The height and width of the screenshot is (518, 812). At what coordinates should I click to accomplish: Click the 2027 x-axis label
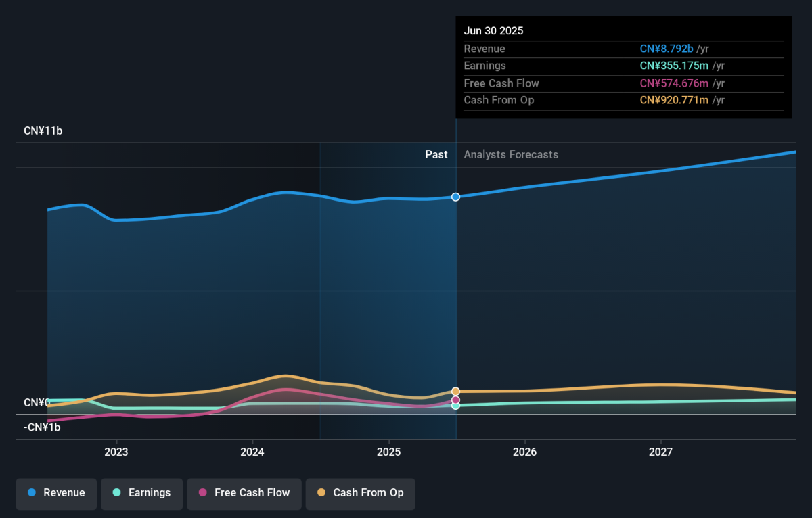(x=660, y=452)
